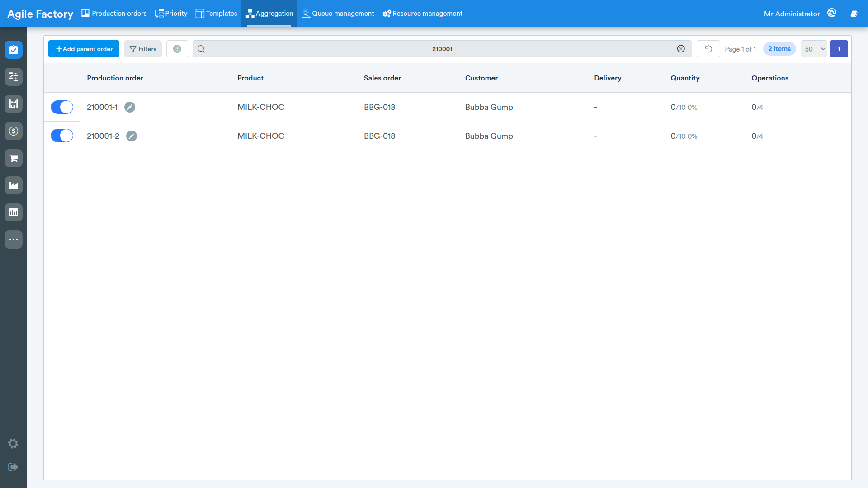This screenshot has height=488, width=868.
Task: Click the refresh list icon
Action: point(708,49)
